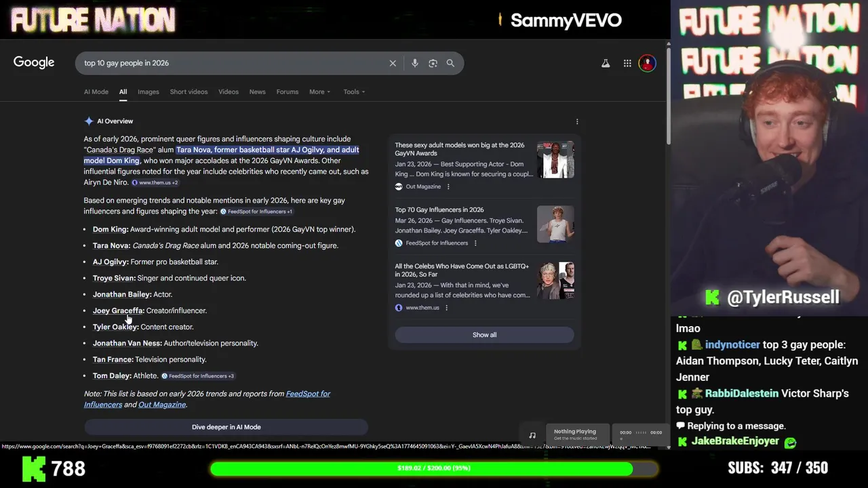Screen dimensions: 868x488
Task: Open AI Overview three-dot options
Action: click(577, 121)
